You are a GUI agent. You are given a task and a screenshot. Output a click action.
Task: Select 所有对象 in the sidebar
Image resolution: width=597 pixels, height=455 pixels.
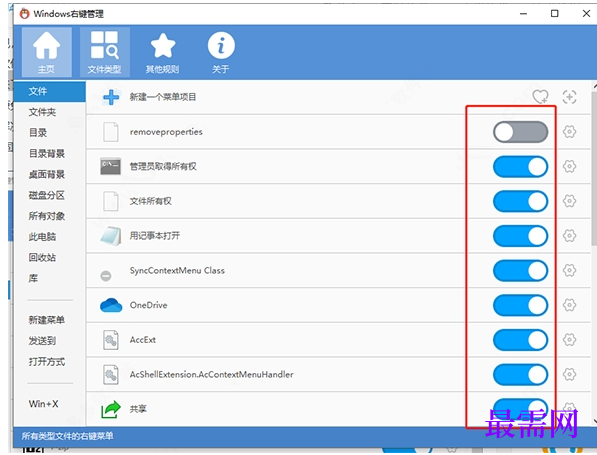click(x=47, y=216)
